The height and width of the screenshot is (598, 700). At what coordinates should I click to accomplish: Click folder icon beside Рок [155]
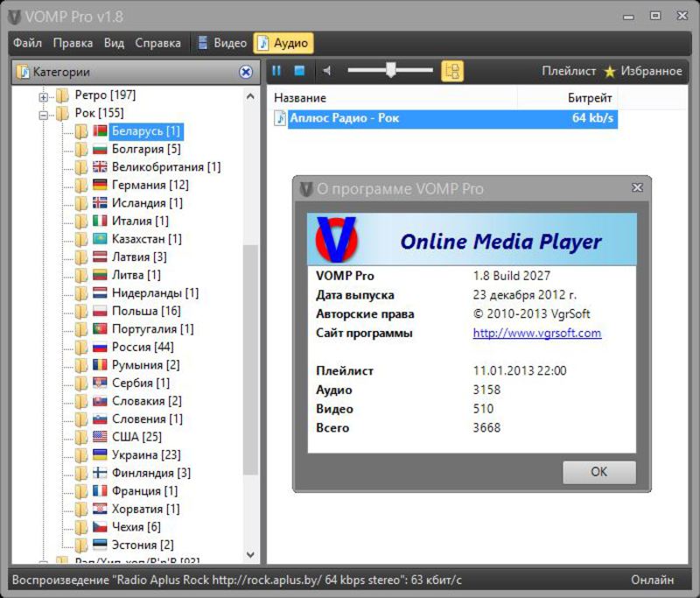click(x=62, y=114)
